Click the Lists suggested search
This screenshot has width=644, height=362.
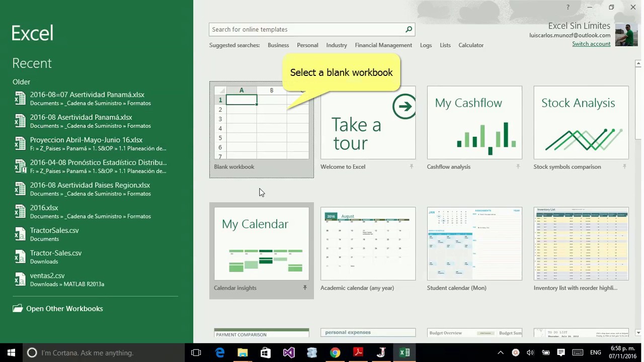point(445,45)
